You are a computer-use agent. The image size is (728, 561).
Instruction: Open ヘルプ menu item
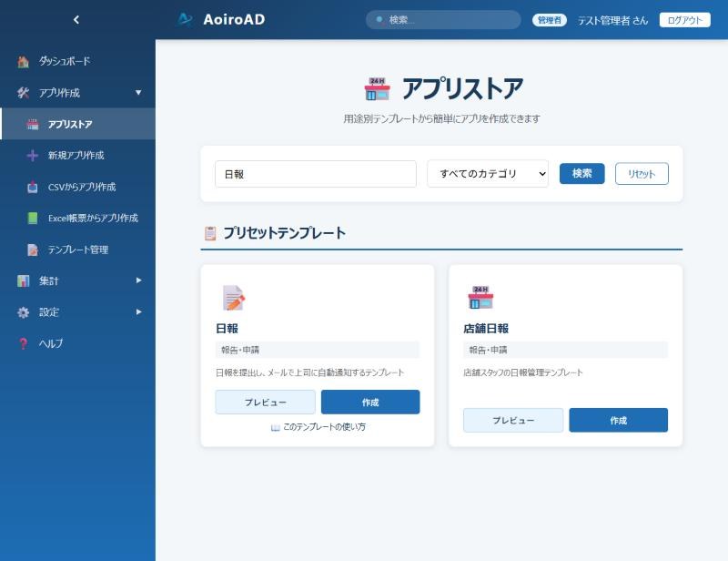tap(77, 343)
